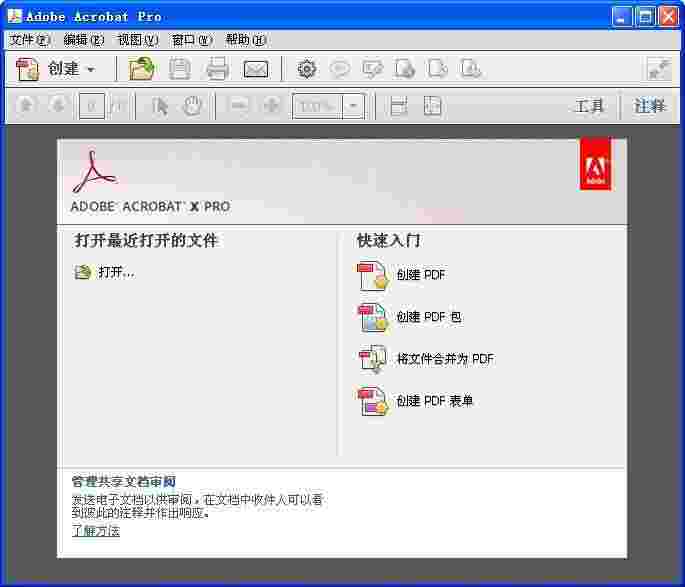This screenshot has width=685, height=587.
Task: Click the sticky note comment icon
Action: click(x=339, y=69)
